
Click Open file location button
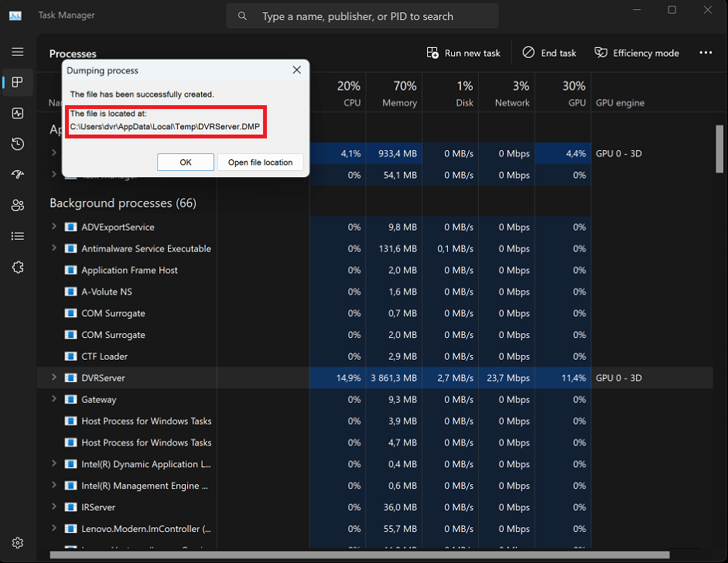point(260,162)
